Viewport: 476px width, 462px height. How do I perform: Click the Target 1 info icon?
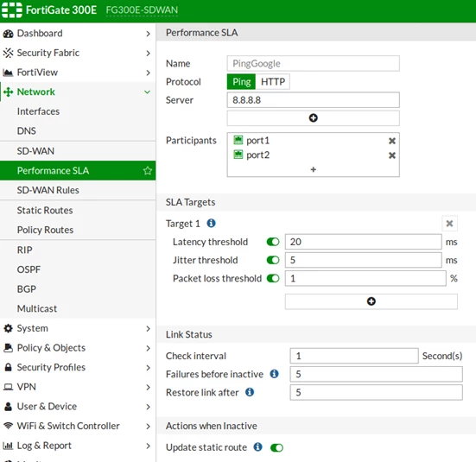[212, 224]
